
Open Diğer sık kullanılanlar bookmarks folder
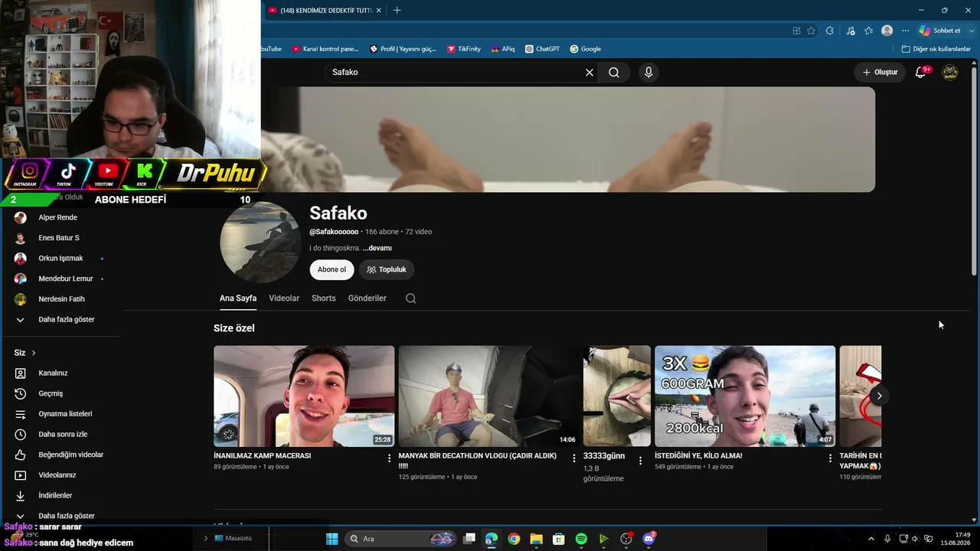(936, 49)
